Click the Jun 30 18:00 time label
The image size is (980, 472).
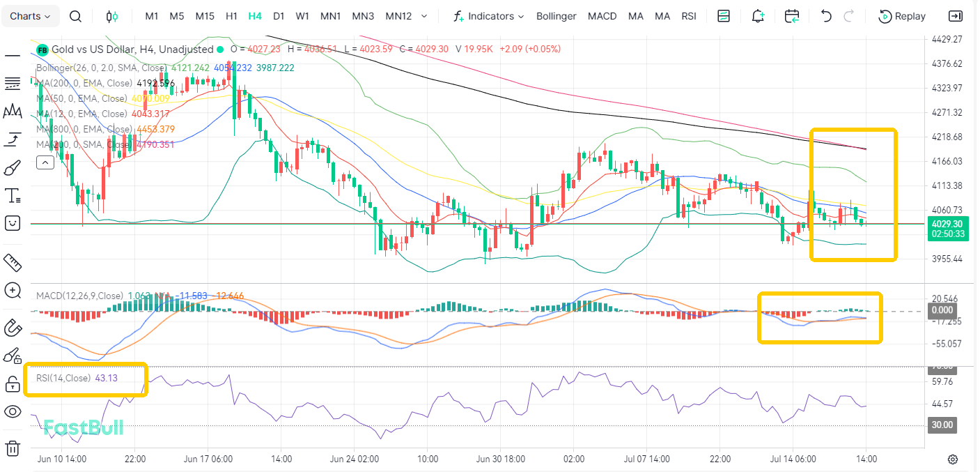(500, 459)
